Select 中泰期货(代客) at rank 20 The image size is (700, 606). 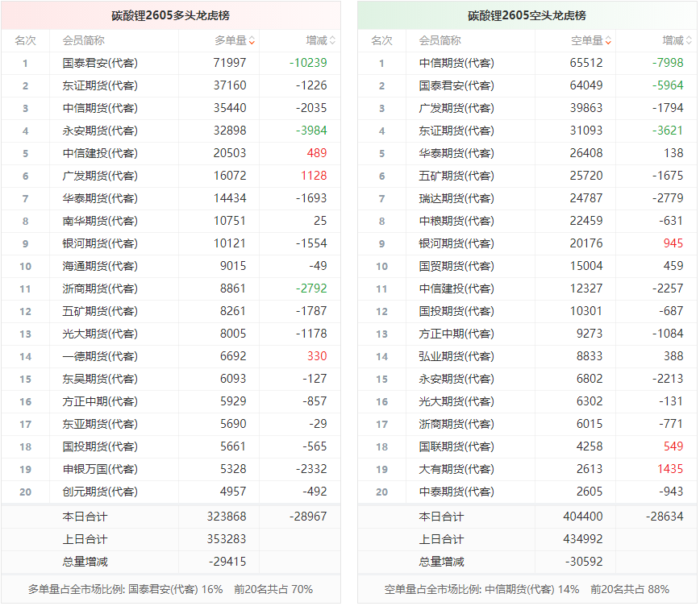[x=456, y=492]
